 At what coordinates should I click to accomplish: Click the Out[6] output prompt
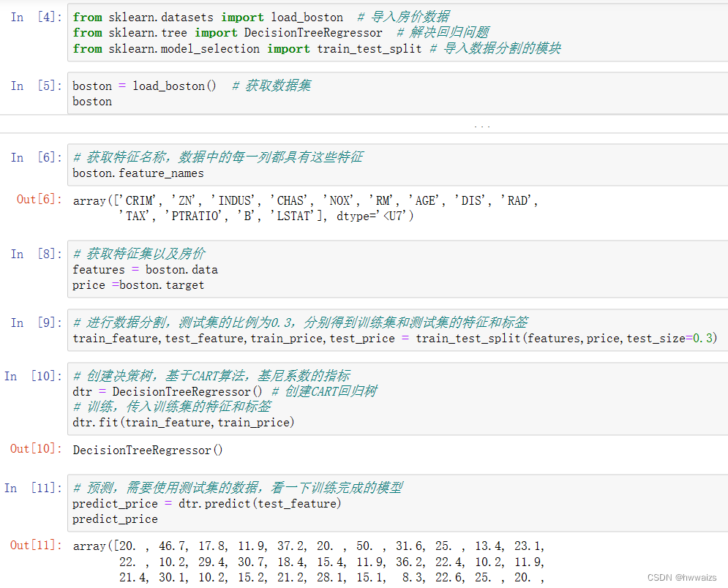pos(39,200)
